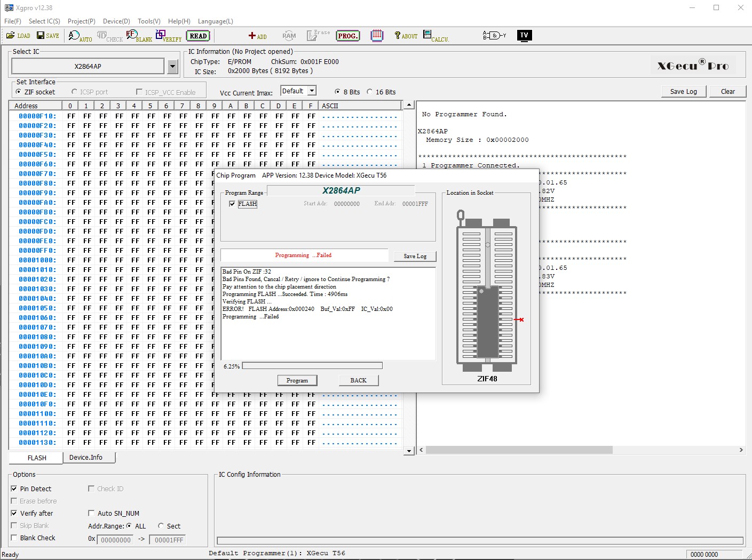Open the Select IC dropdown arrow
Viewport: 752px width, 560px height.
pyautogui.click(x=172, y=67)
